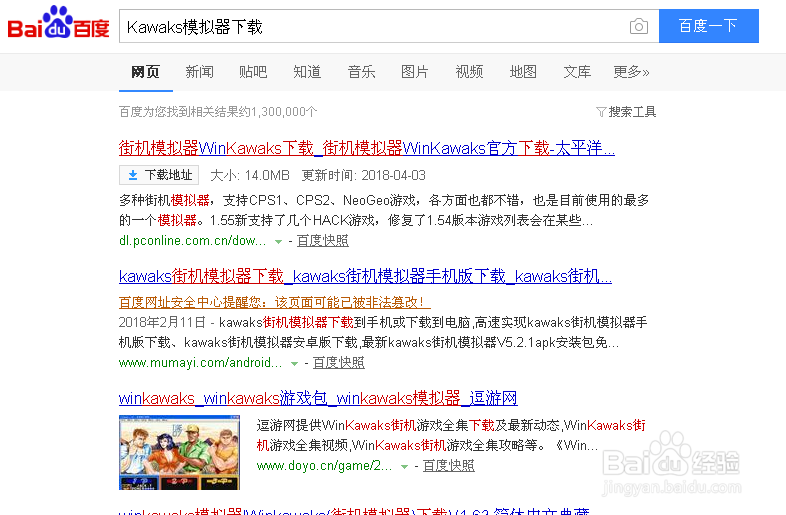Expand dropdown arrow next to www.doyo.cn
The image size is (786, 515).
click(404, 467)
